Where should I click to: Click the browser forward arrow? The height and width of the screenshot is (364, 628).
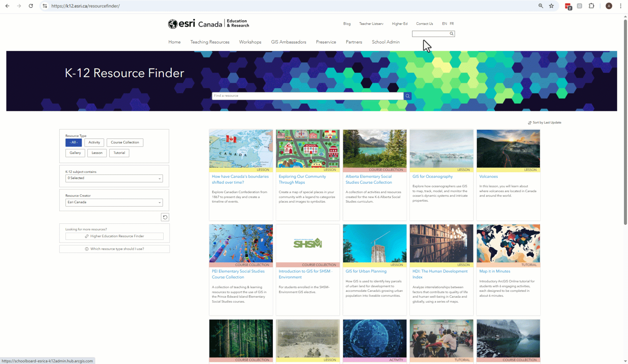[19, 6]
